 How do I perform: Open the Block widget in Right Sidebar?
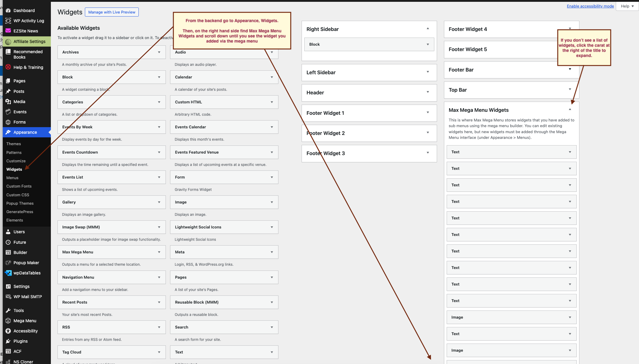(428, 44)
